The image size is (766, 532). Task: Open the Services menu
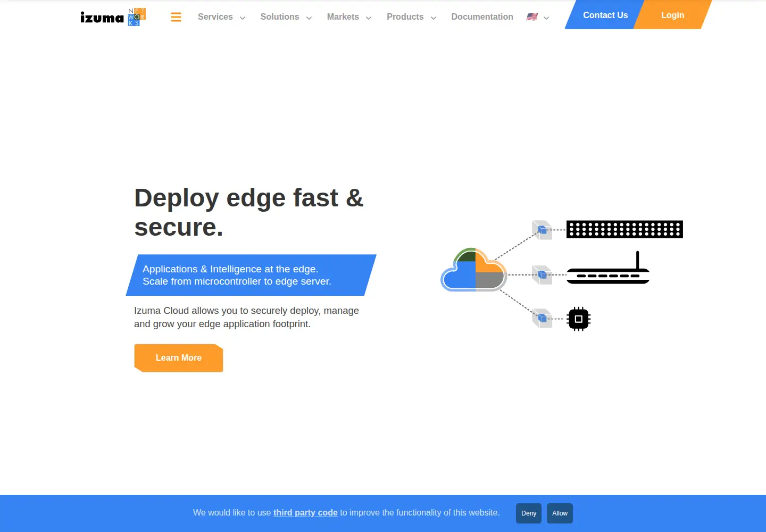pos(215,17)
